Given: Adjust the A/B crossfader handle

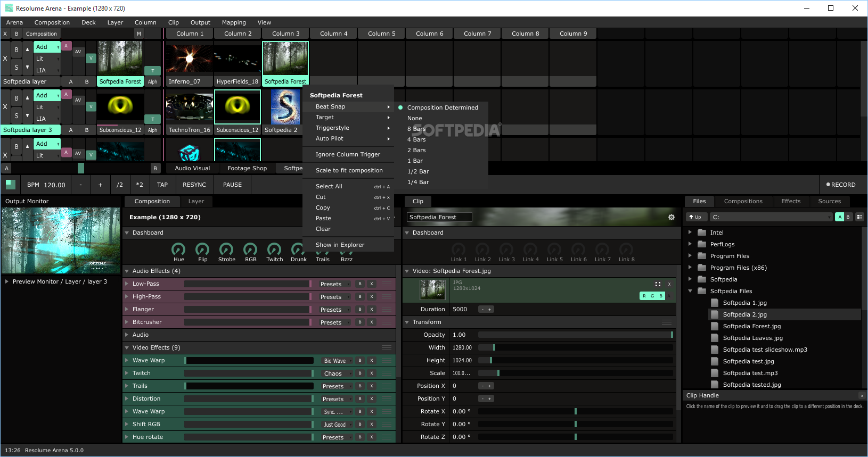Looking at the screenshot, I should (81, 168).
